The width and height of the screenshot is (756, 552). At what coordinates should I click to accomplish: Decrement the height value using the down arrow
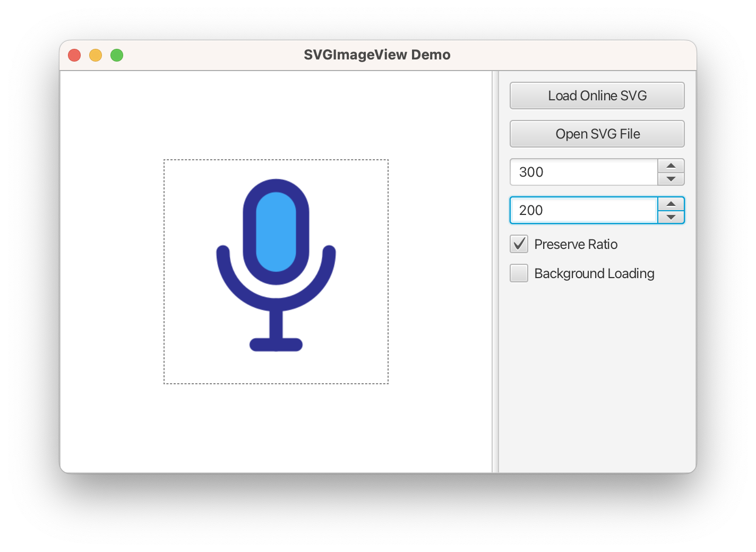671,217
